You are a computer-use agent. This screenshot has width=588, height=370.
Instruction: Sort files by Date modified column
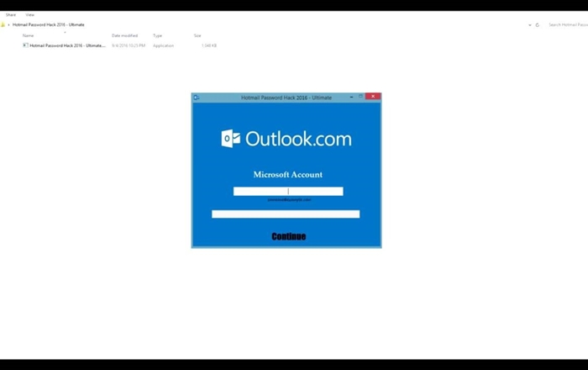coord(124,35)
